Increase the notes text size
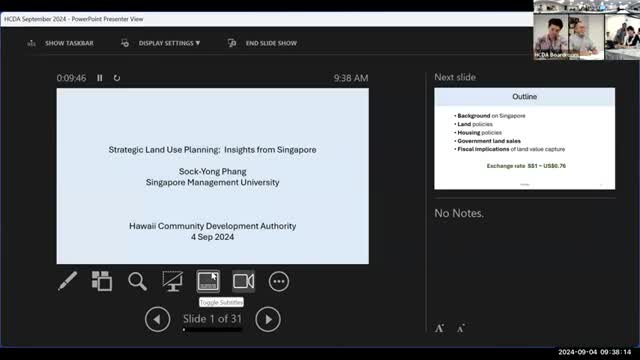The width and height of the screenshot is (640, 360). tap(439, 328)
